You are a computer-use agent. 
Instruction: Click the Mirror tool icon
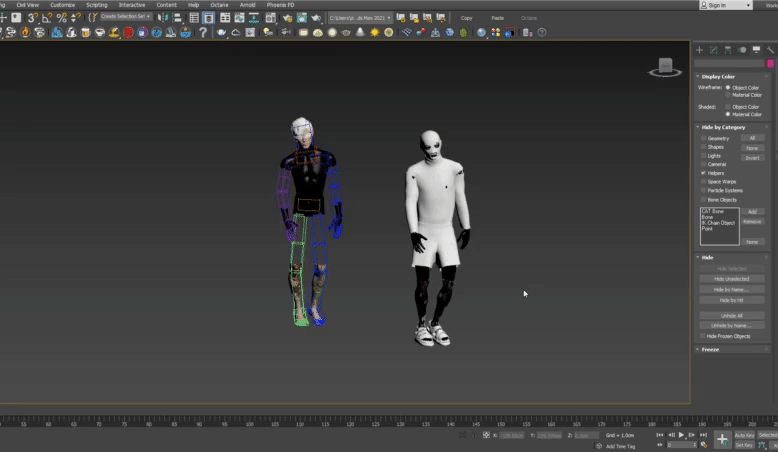(162, 18)
